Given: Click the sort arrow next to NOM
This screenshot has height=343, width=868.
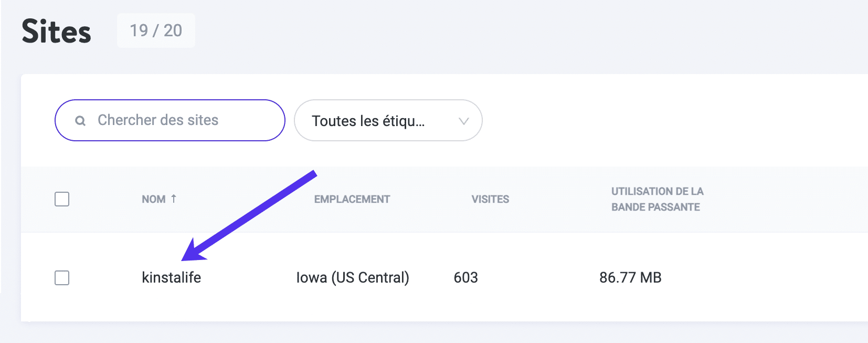Looking at the screenshot, I should point(174,199).
